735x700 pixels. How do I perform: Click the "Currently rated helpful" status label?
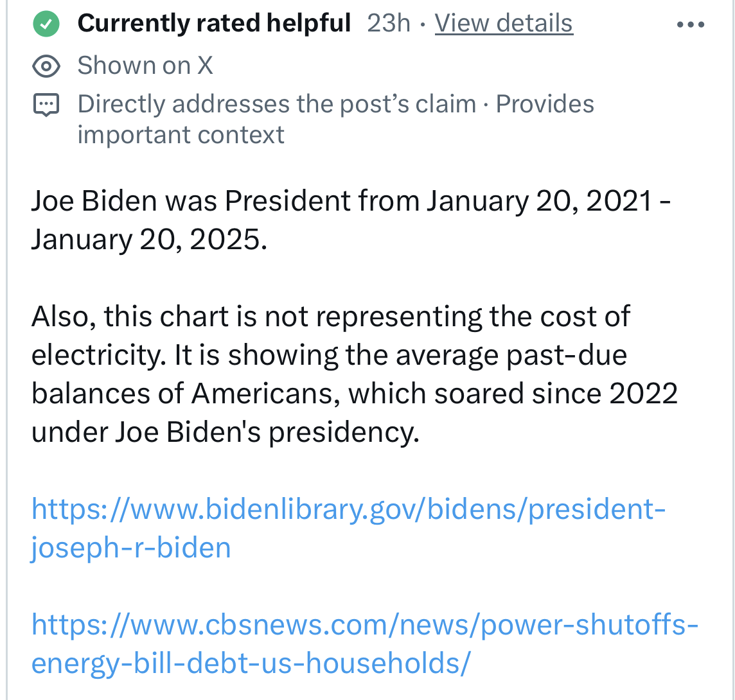(214, 24)
